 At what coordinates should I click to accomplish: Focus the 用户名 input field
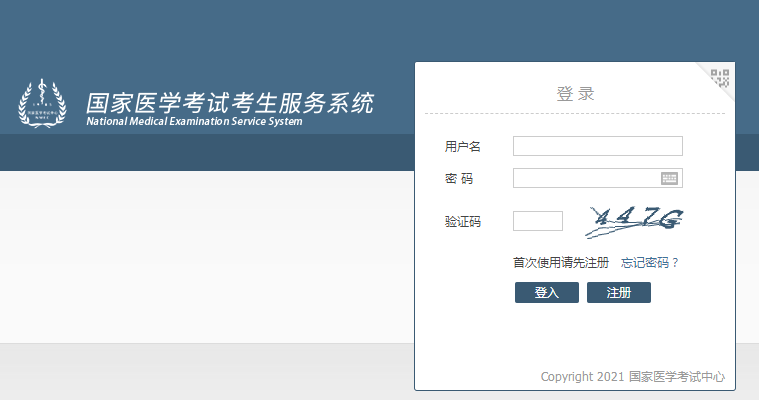[597, 147]
